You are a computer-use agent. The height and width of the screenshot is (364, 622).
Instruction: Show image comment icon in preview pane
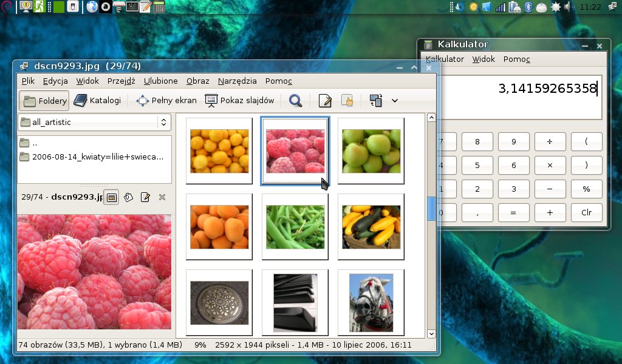(x=145, y=197)
